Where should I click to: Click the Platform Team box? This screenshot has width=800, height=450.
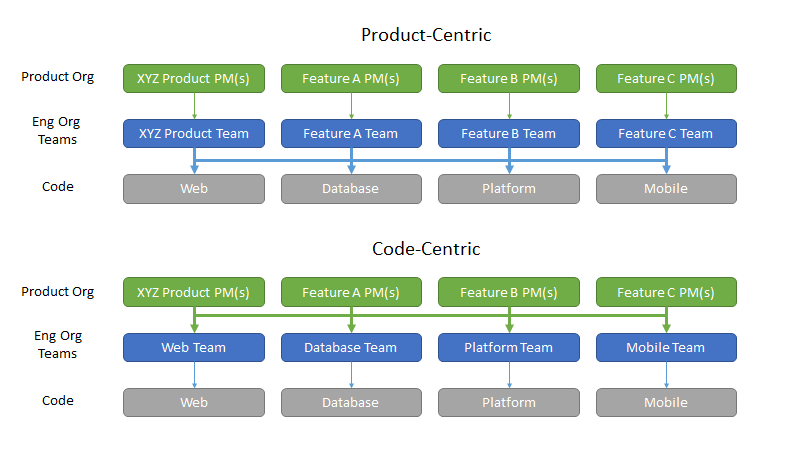(509, 347)
